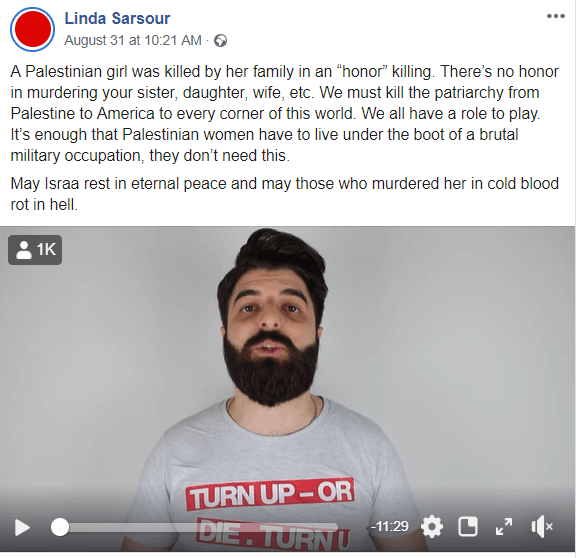Open Linda Sarsour's red profile picture

tap(33, 29)
